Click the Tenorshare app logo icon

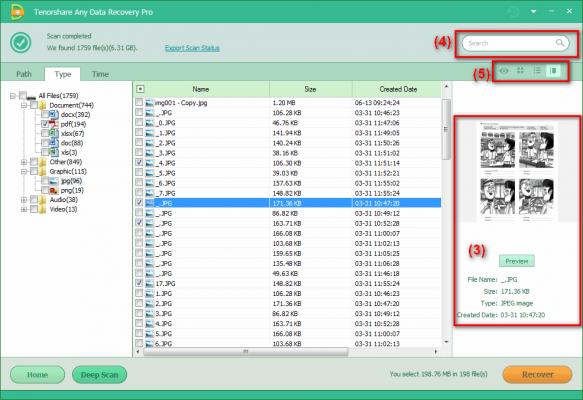pos(17,12)
